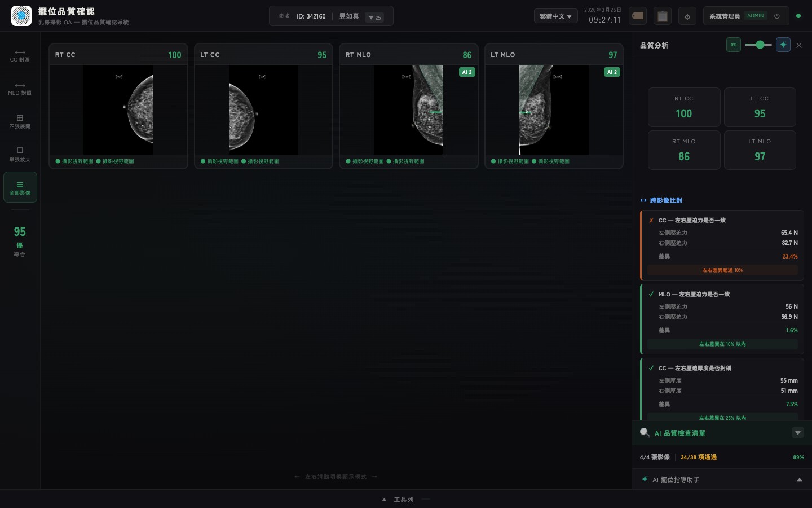
Task: Adjust the overlay opacity slider
Action: (759, 45)
